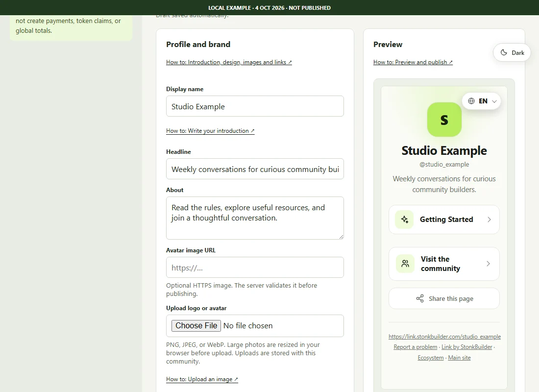
Task: Click the Upload logo or avatar label
Action: (x=196, y=308)
